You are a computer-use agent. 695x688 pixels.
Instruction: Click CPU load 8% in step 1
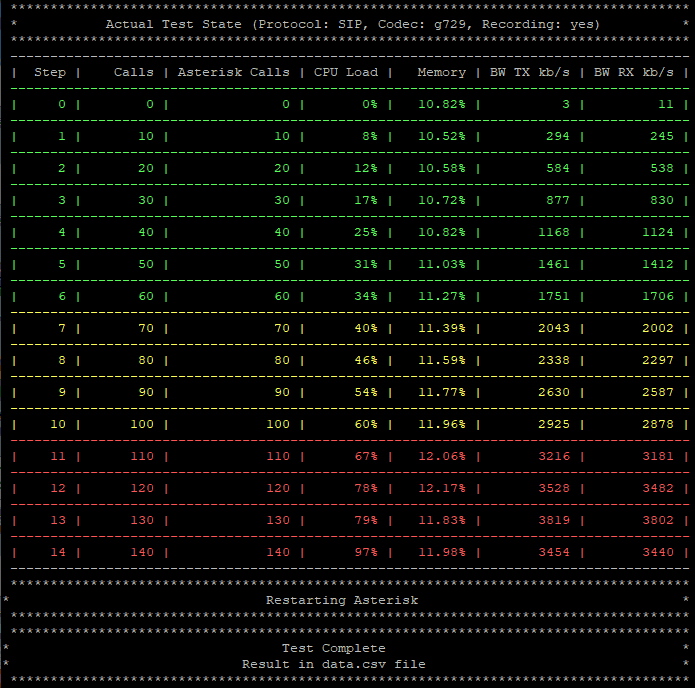coord(370,136)
